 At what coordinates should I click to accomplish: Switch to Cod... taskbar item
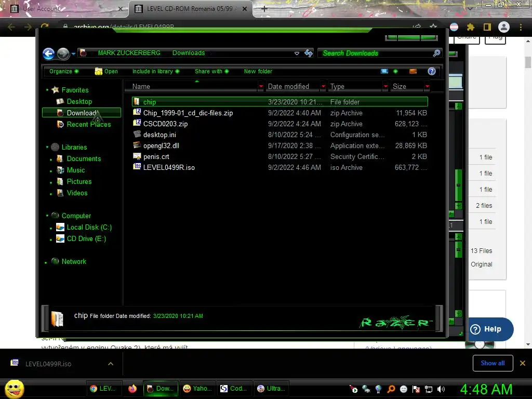pos(234,389)
